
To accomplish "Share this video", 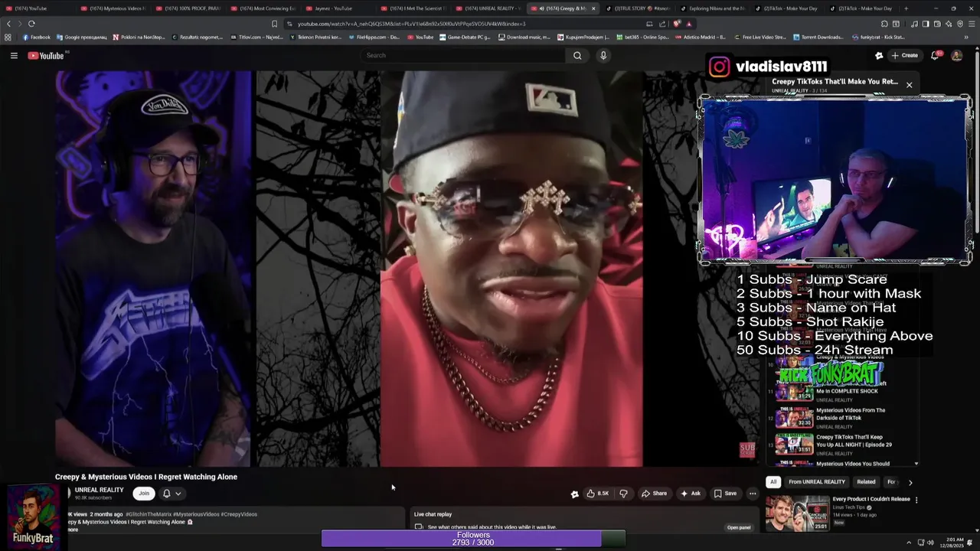I will tap(654, 494).
